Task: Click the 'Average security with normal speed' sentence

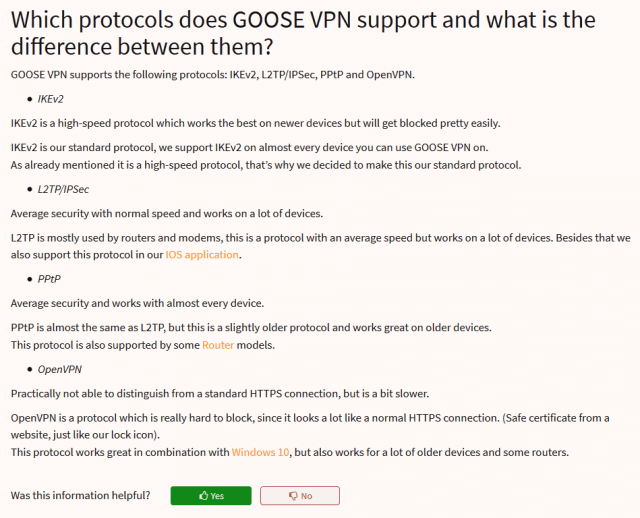Action: click(167, 213)
